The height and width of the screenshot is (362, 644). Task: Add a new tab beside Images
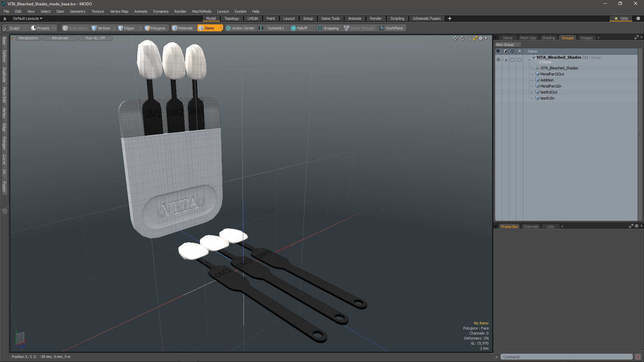click(x=598, y=38)
